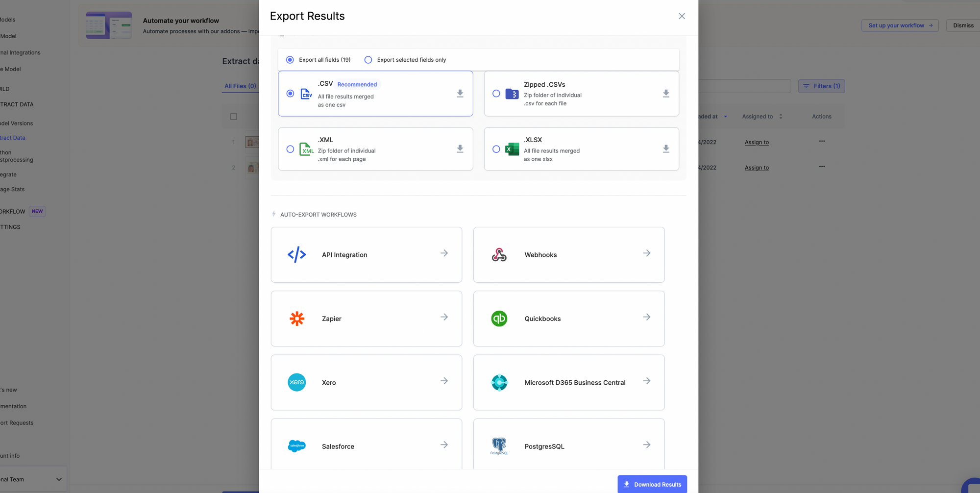Click Set up your workflow button

click(900, 25)
